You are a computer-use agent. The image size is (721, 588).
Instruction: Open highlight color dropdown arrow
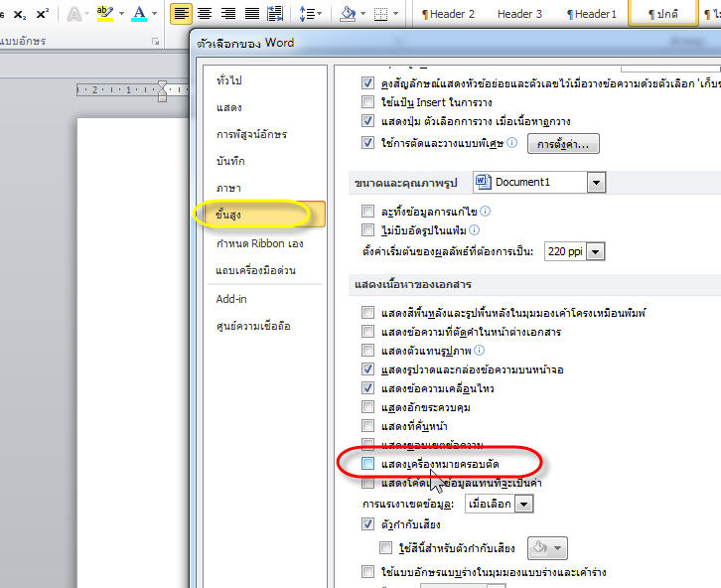pyautogui.click(x=122, y=14)
